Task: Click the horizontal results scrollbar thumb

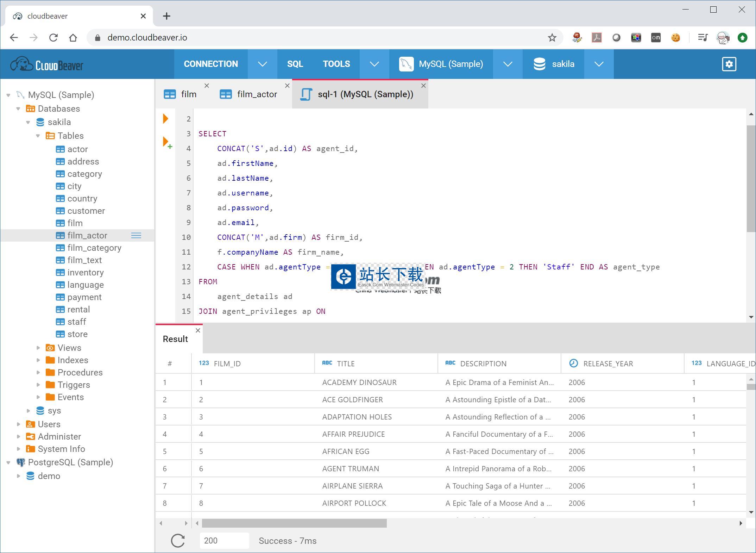Action: click(x=294, y=523)
